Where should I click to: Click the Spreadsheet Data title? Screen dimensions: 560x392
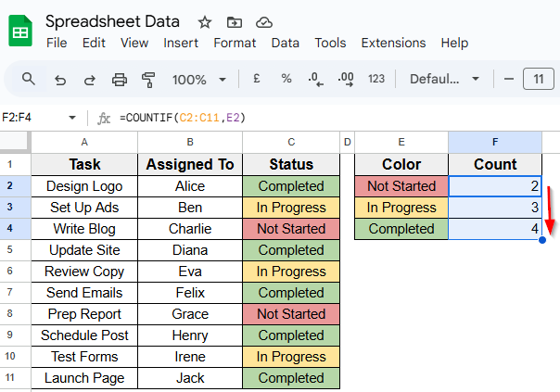click(x=112, y=21)
